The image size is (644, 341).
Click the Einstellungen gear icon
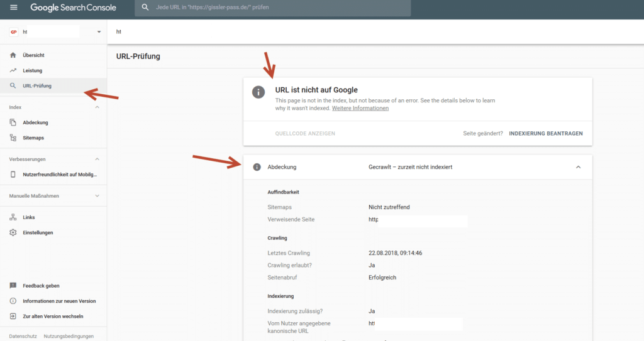pos(13,232)
